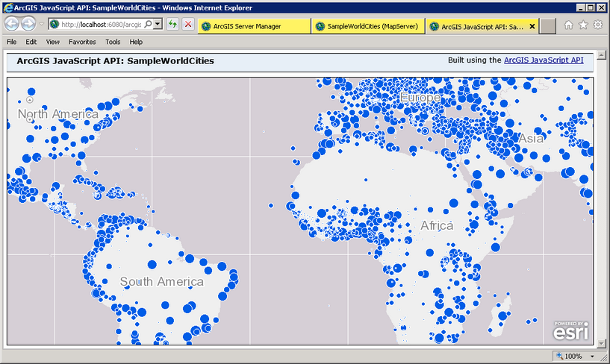Open Favorites with the star icon
This screenshot has width=610, height=364.
pyautogui.click(x=583, y=25)
